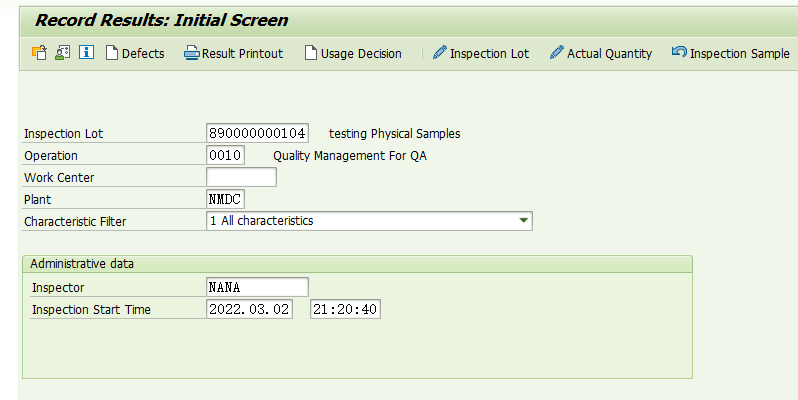The width and height of the screenshot is (798, 400).
Task: Click the Actual Quantity pencil icon
Action: 557,54
